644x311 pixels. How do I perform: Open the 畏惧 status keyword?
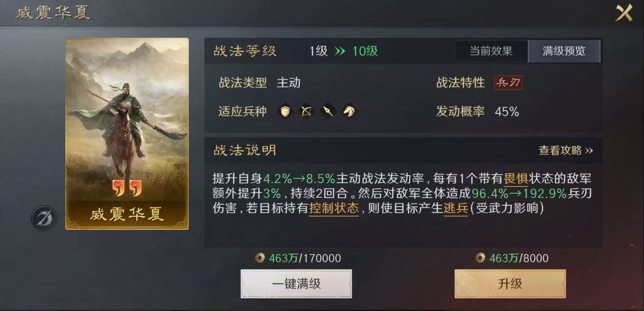click(x=515, y=179)
